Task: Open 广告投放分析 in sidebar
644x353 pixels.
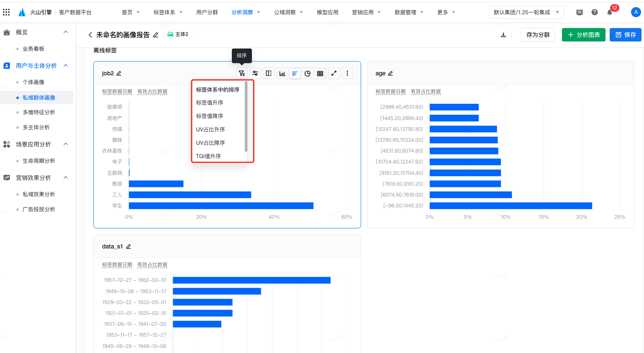Action: pos(39,210)
